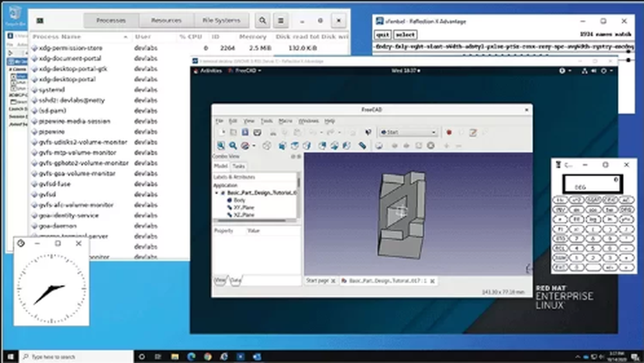Click the Fit Selection magnifier icon in FreeCAD

233,145
